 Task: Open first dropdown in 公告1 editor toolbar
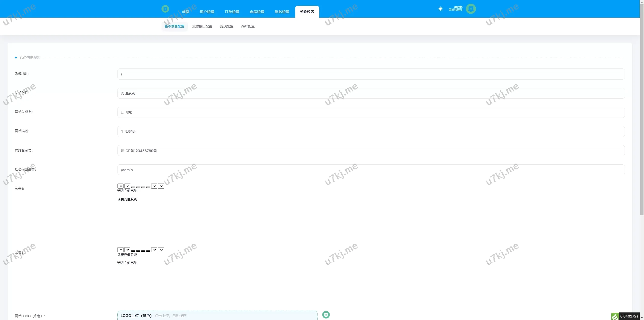(x=120, y=186)
